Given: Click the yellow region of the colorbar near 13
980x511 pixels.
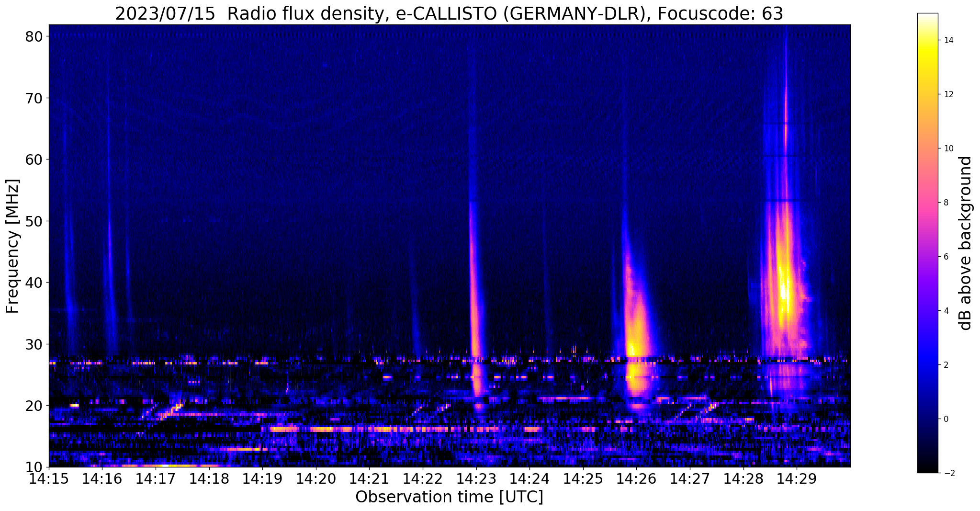Looking at the screenshot, I should click(927, 67).
